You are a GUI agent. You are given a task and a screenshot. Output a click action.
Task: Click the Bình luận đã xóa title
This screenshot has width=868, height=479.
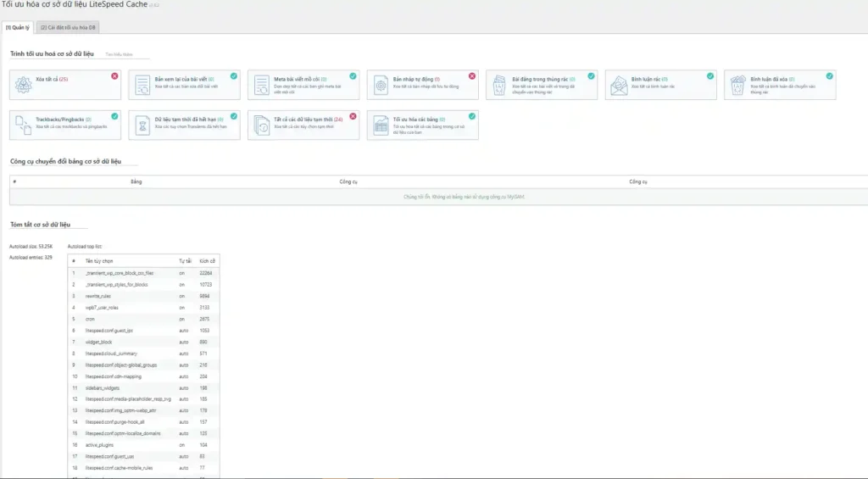(x=772, y=79)
